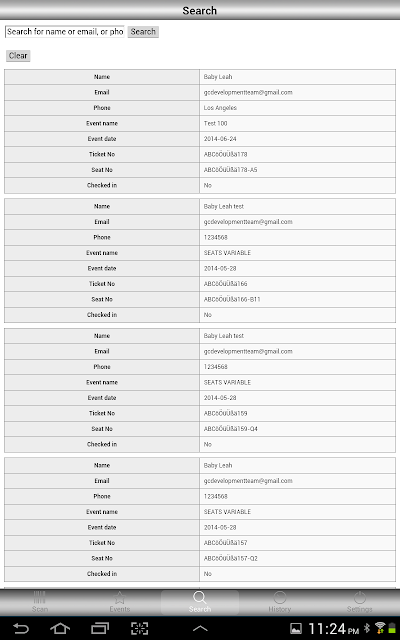The width and height of the screenshot is (400, 640).
Task: Tap the battery status icon
Action: 392,629
